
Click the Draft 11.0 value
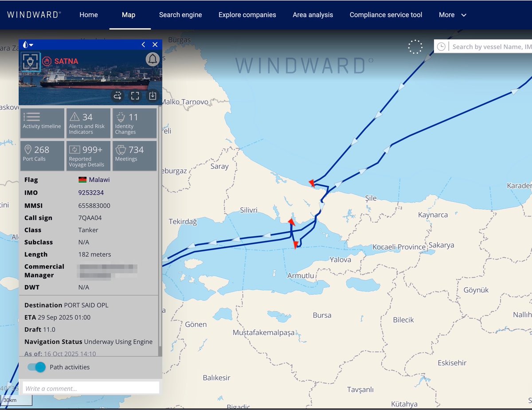click(x=49, y=329)
